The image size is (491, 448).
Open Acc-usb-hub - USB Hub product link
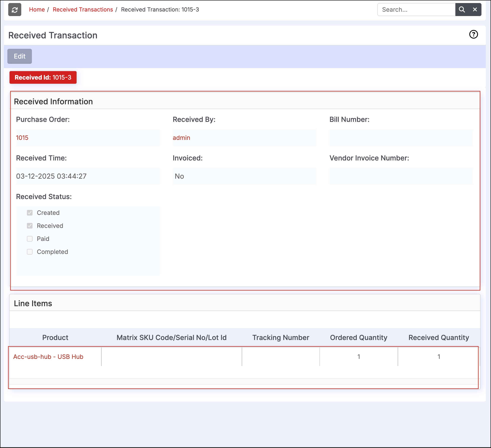click(x=48, y=357)
